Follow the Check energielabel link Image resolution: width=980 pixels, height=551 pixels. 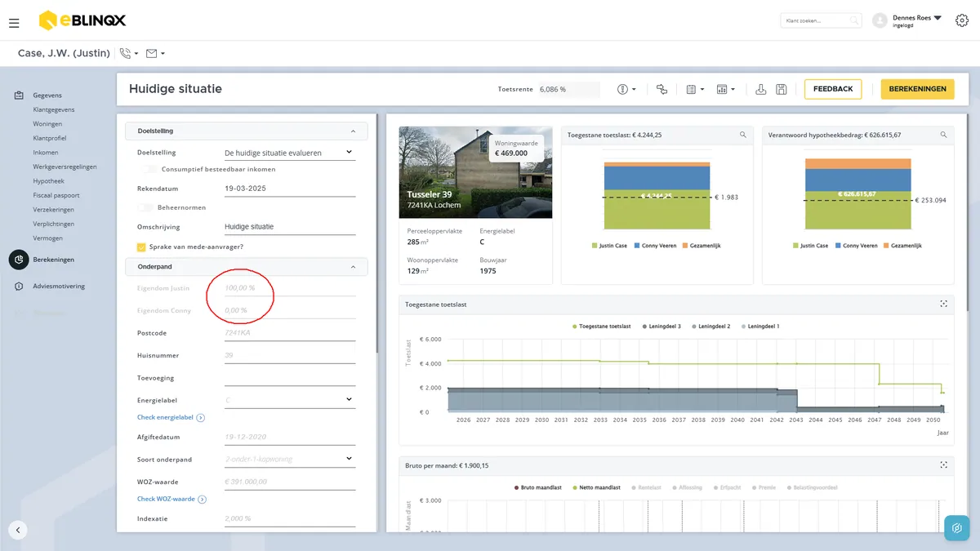[171, 418]
